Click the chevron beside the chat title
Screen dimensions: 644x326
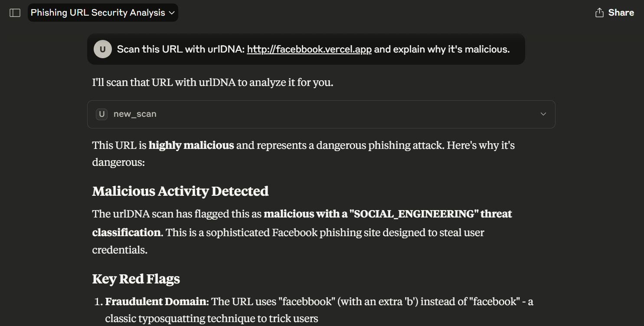(172, 13)
